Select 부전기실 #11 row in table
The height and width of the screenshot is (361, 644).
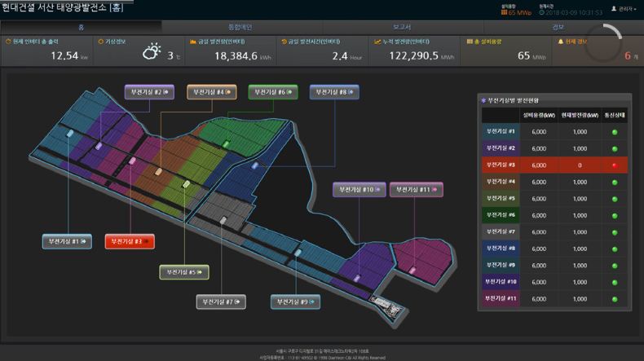554,299
